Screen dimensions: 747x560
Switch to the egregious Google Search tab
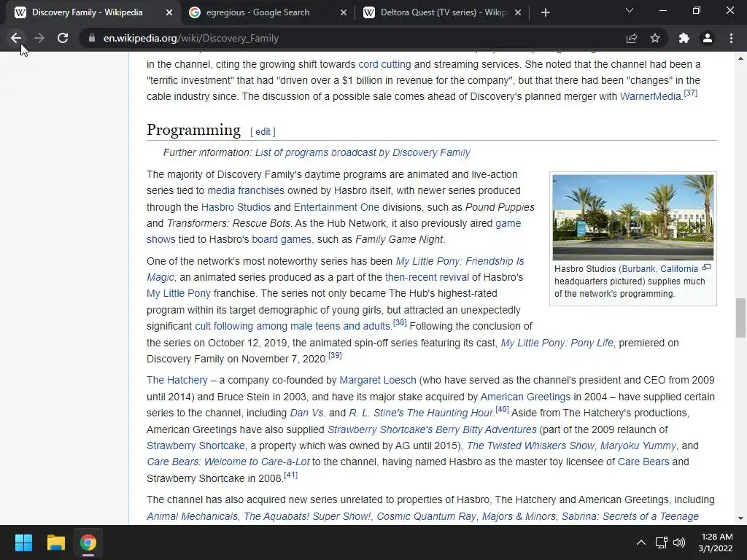coord(268,13)
